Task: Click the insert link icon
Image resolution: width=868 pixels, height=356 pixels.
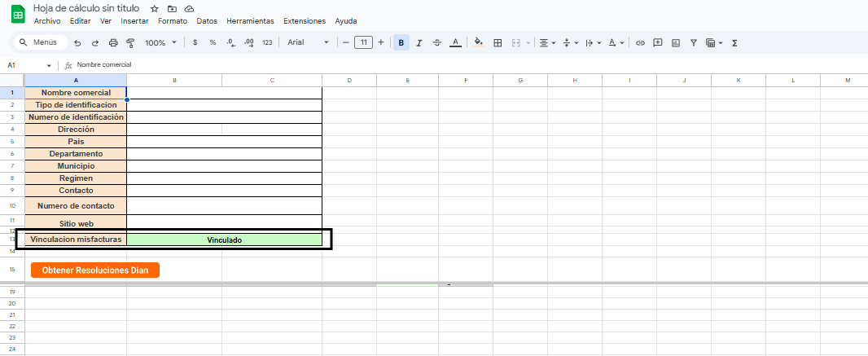Action: [x=640, y=42]
